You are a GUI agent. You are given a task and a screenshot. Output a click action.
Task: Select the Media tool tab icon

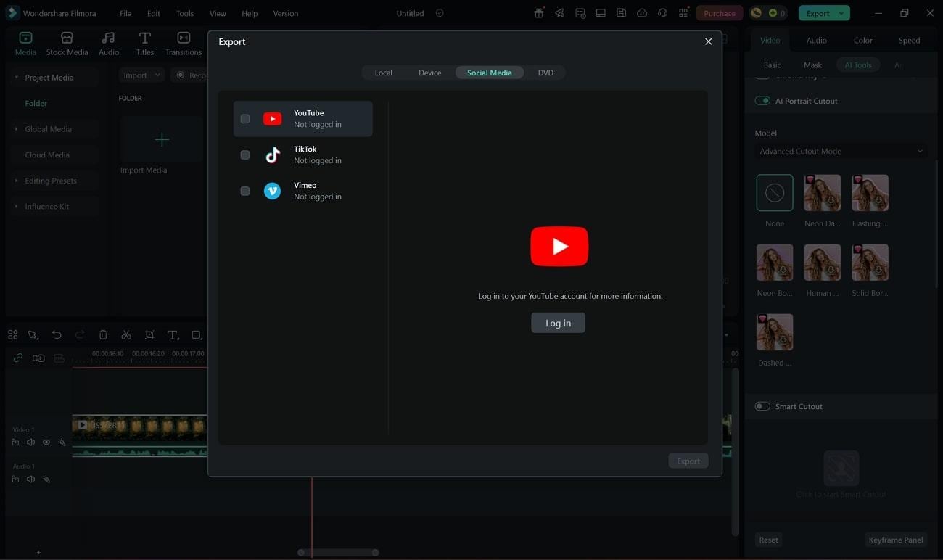tap(25, 44)
